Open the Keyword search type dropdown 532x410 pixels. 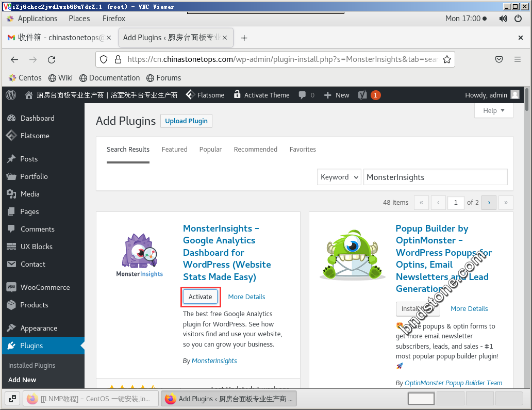[x=339, y=177]
